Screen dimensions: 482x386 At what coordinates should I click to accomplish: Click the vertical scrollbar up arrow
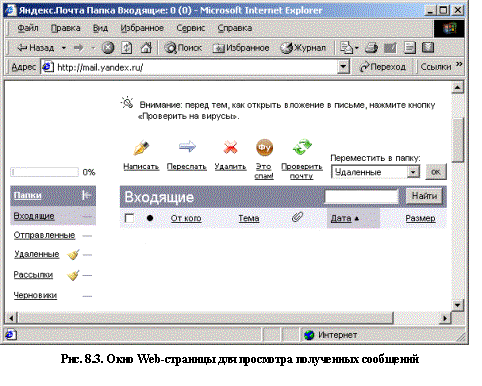pos(458,88)
